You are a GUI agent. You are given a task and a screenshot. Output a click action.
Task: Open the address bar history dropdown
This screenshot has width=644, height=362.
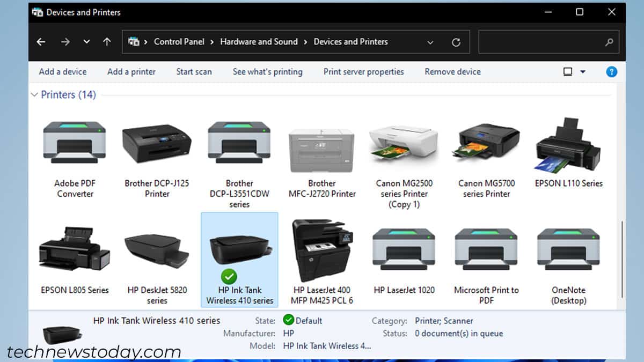click(x=430, y=42)
